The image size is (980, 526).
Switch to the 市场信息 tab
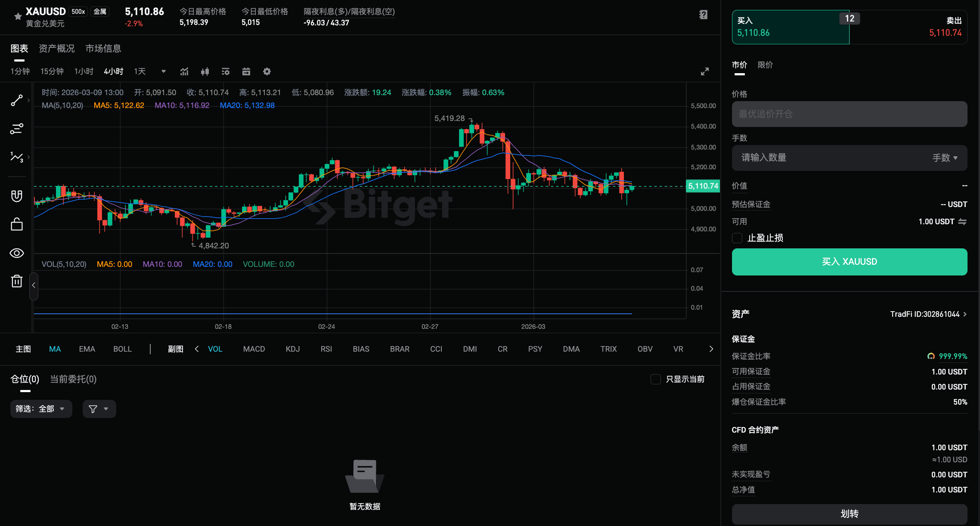coord(103,48)
